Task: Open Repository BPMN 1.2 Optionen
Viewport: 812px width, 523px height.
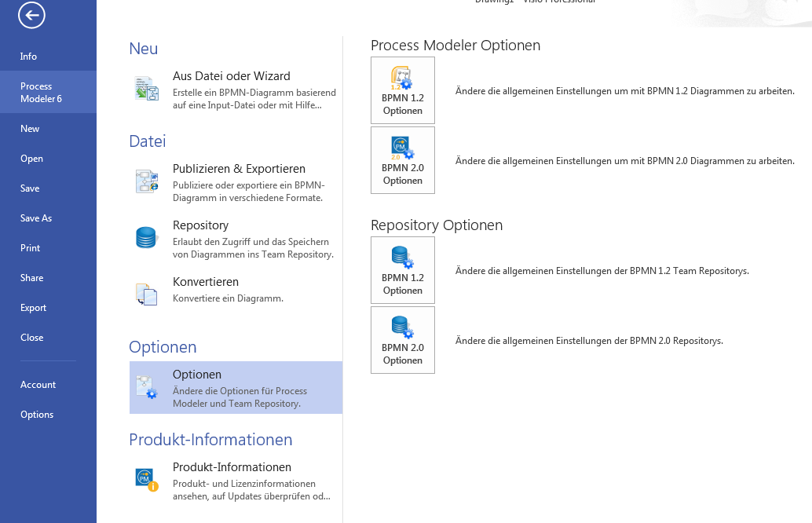Action: tap(403, 270)
